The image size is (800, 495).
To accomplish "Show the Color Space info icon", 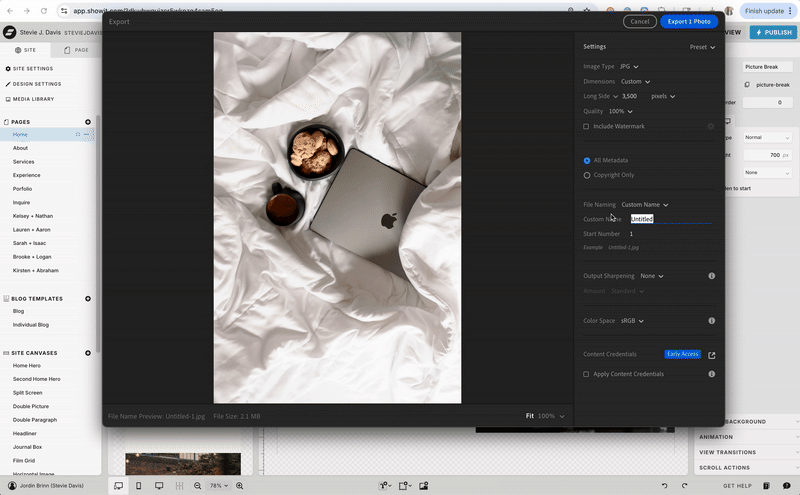I will [x=711, y=321].
